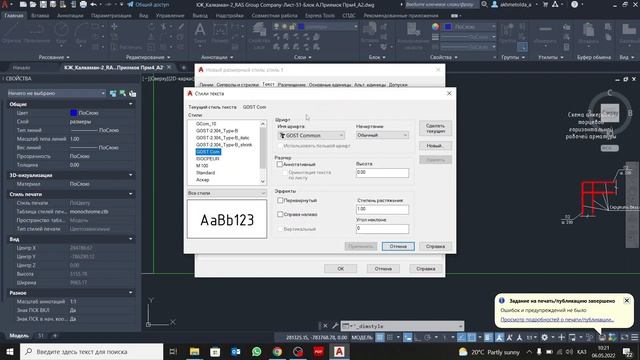Open Google Chrome from the taskbar
The height and width of the screenshot is (360, 640).
[277, 351]
